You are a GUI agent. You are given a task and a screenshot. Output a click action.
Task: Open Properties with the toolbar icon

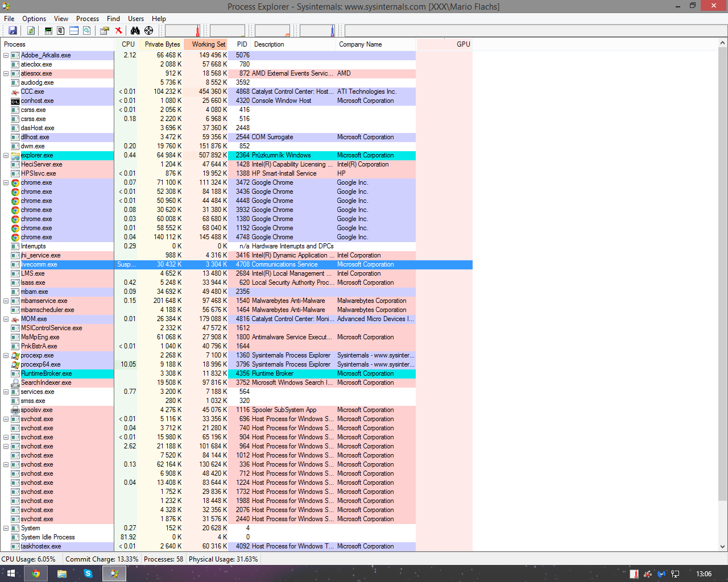point(105,31)
